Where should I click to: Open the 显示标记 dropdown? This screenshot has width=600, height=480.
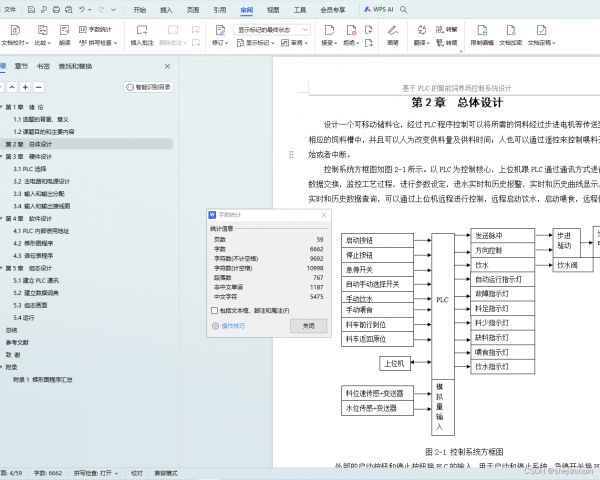click(x=256, y=42)
